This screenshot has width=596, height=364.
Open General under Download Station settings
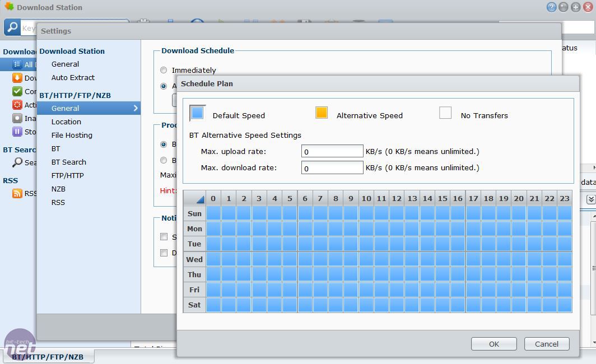coord(65,64)
